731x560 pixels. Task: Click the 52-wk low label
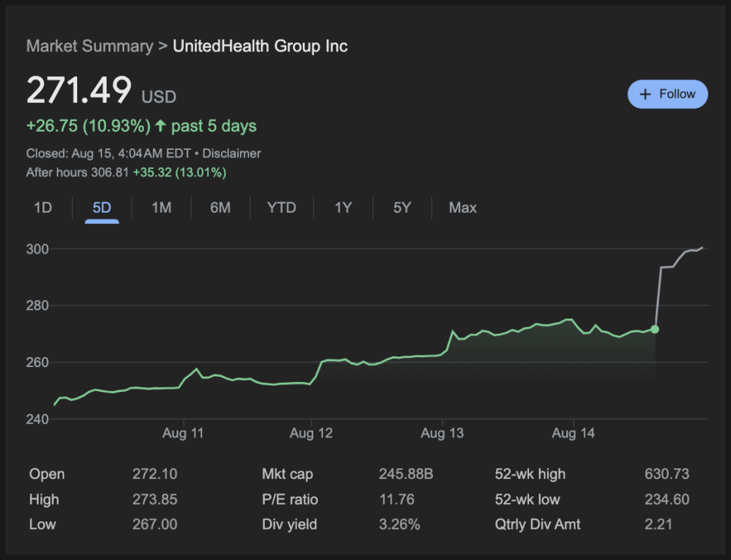point(527,499)
